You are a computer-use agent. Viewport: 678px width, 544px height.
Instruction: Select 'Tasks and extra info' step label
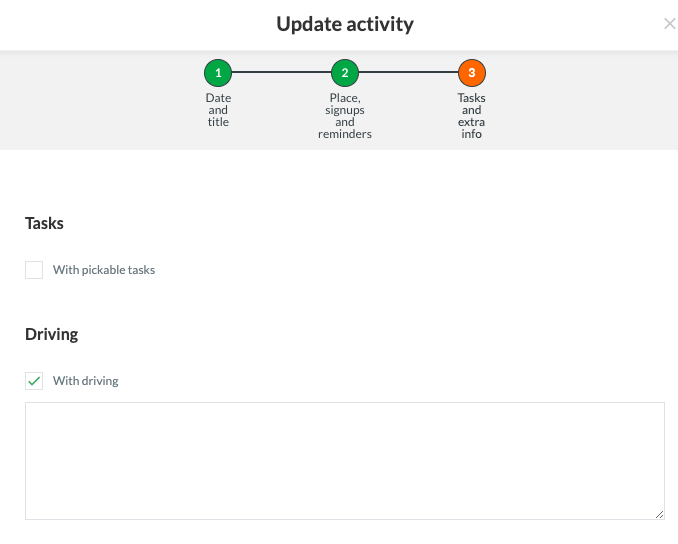point(472,116)
